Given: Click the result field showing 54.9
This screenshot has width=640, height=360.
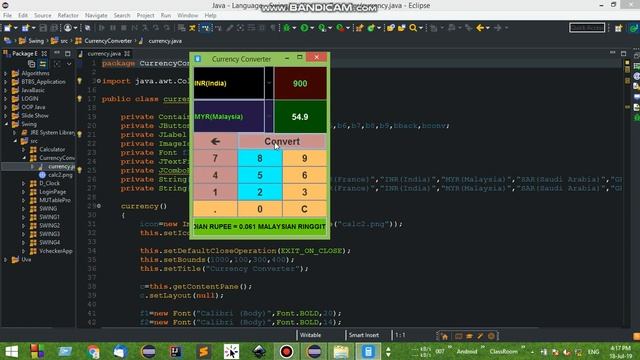Looking at the screenshot, I should 300,117.
